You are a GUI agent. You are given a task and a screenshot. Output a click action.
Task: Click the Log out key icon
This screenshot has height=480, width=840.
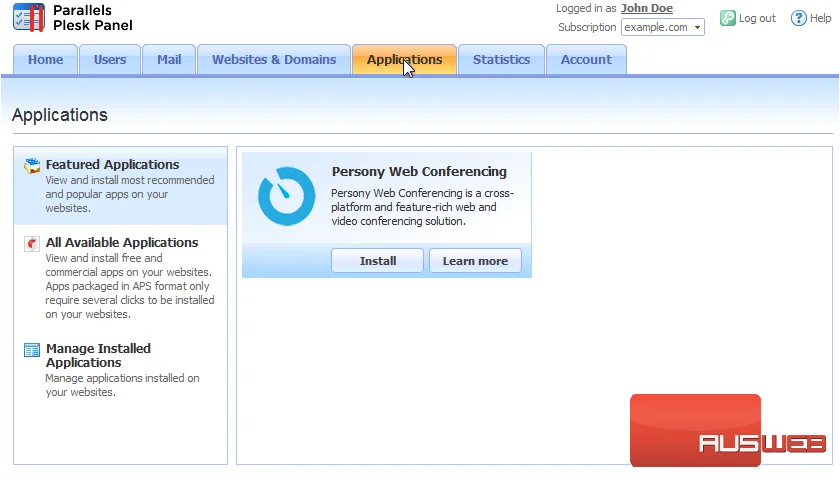coord(728,18)
